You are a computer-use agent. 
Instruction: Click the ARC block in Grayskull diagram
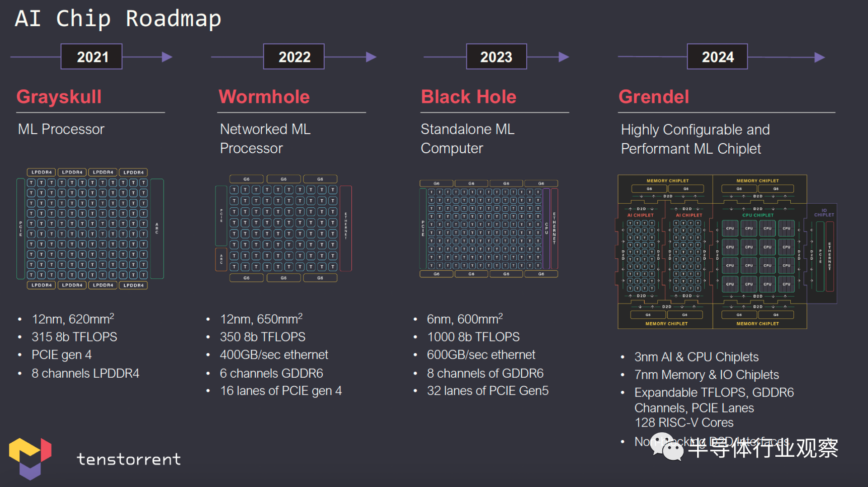(x=157, y=229)
